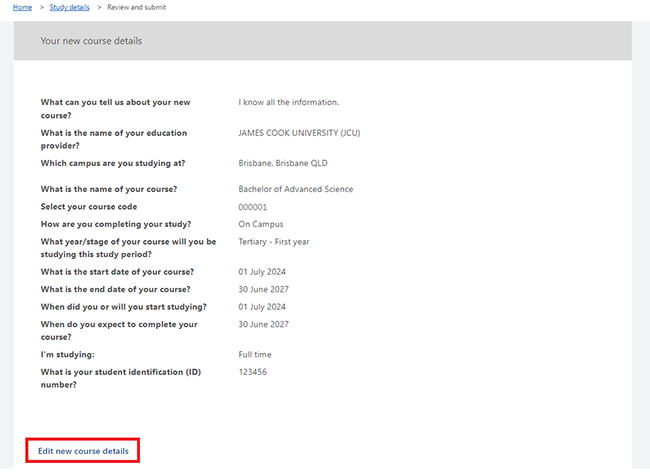Select 'Bachelor of Advanced Science' course name
The image size is (650, 472).
(x=296, y=189)
